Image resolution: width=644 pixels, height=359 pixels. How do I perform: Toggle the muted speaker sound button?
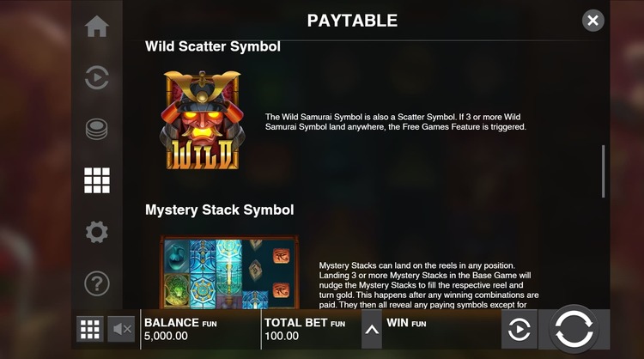[x=121, y=329]
